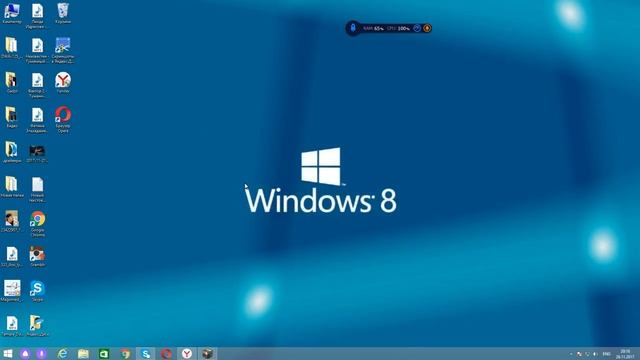
Task: Open the Magomed image file thumbnail
Action: [11, 291]
